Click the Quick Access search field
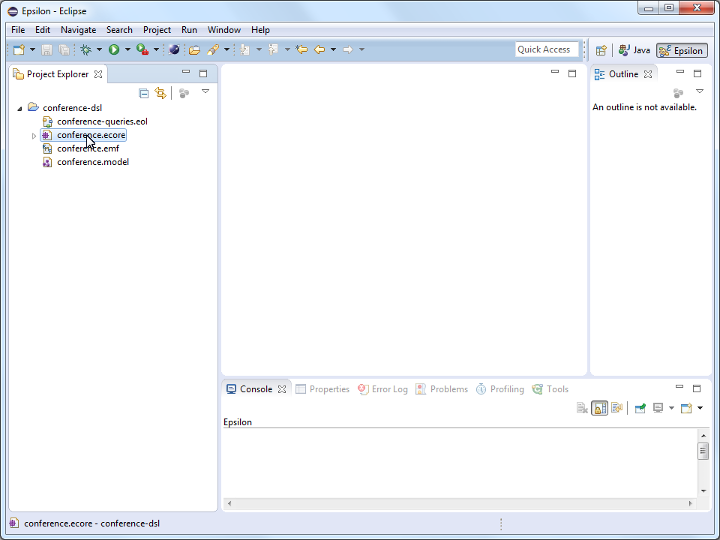Screen dimensions: 720x540 coord(546,50)
